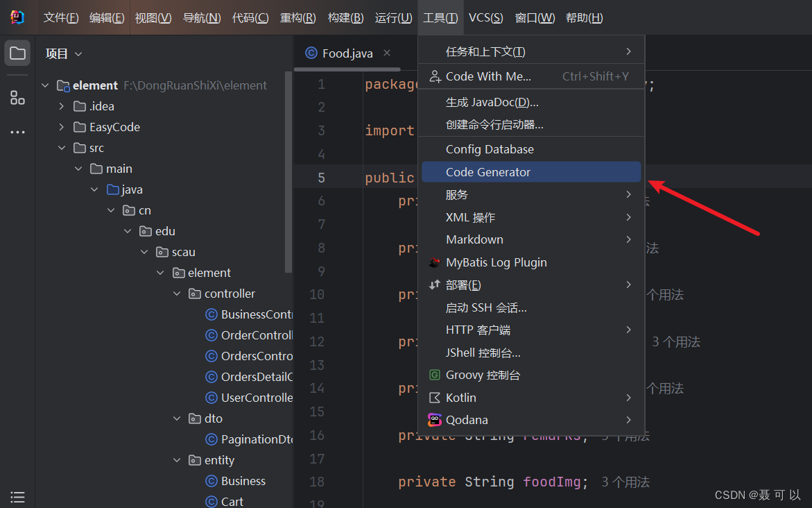Expand the .idea folder
812x508 pixels.
pos(62,106)
